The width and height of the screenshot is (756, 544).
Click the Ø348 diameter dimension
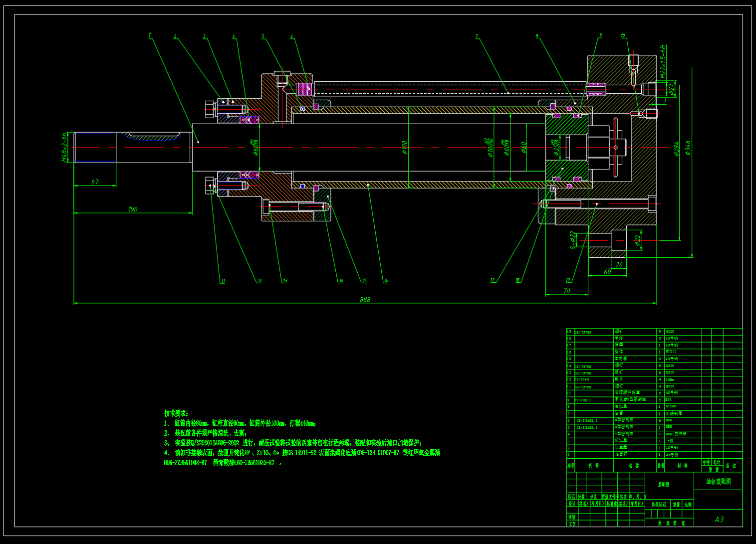tap(688, 148)
